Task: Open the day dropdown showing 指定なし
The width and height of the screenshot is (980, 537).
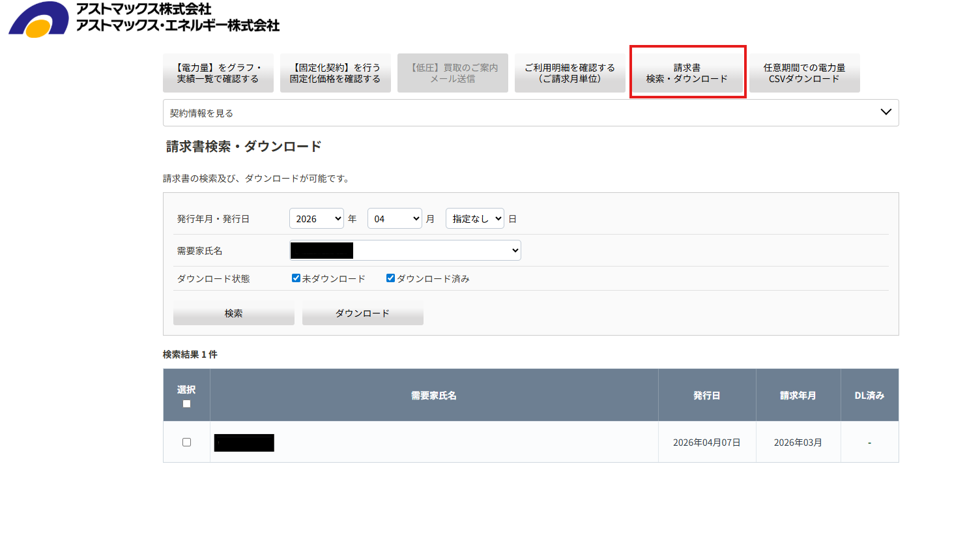Action: [x=475, y=219]
